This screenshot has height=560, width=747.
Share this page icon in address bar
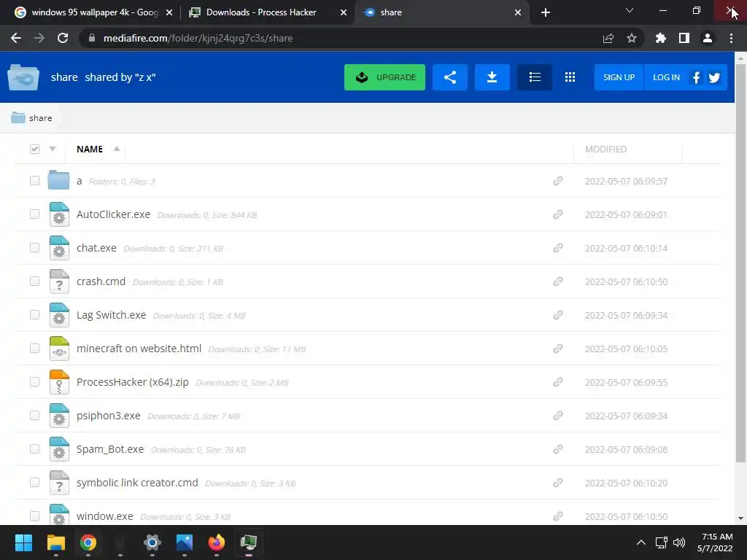tap(608, 38)
